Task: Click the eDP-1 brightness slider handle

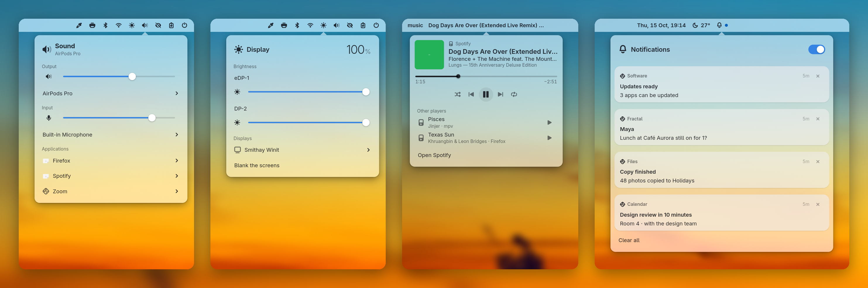Action: pos(366,92)
